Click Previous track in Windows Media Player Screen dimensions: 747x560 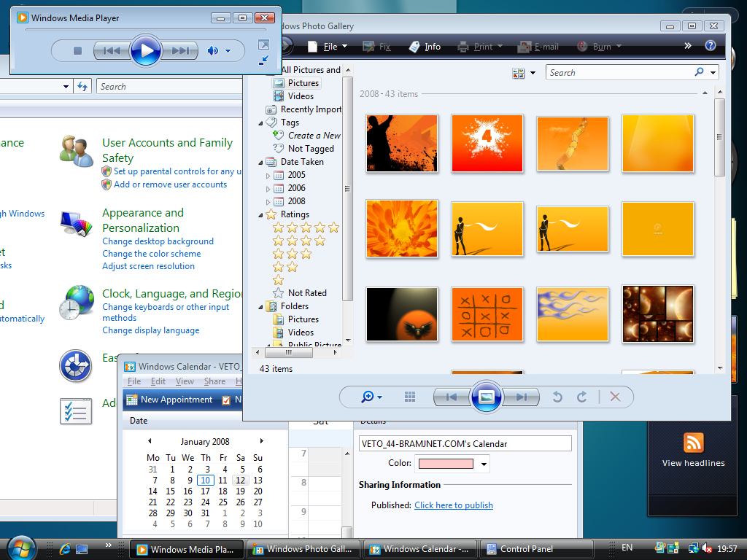pos(112,50)
